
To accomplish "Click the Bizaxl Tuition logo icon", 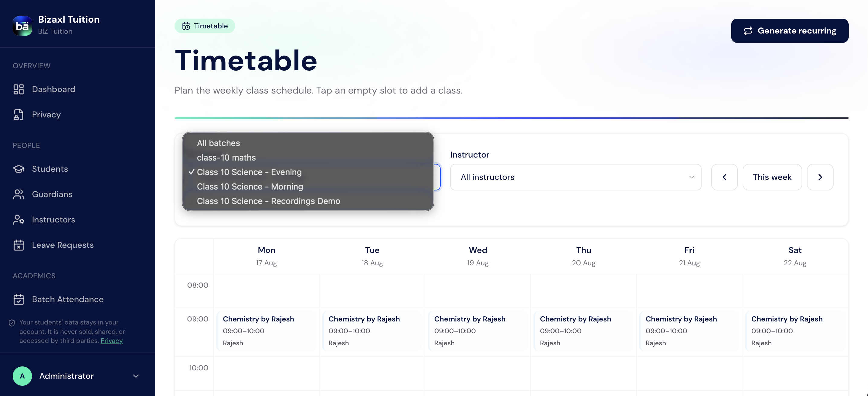I will (x=22, y=26).
